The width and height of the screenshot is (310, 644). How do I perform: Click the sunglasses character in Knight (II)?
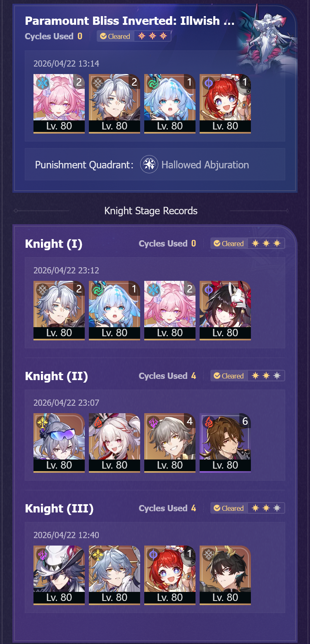pos(59,443)
